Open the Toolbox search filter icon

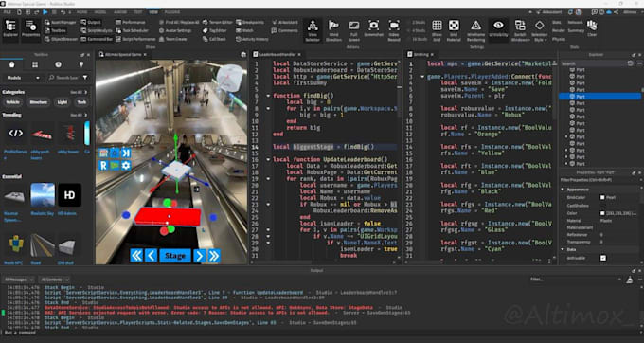[85, 78]
